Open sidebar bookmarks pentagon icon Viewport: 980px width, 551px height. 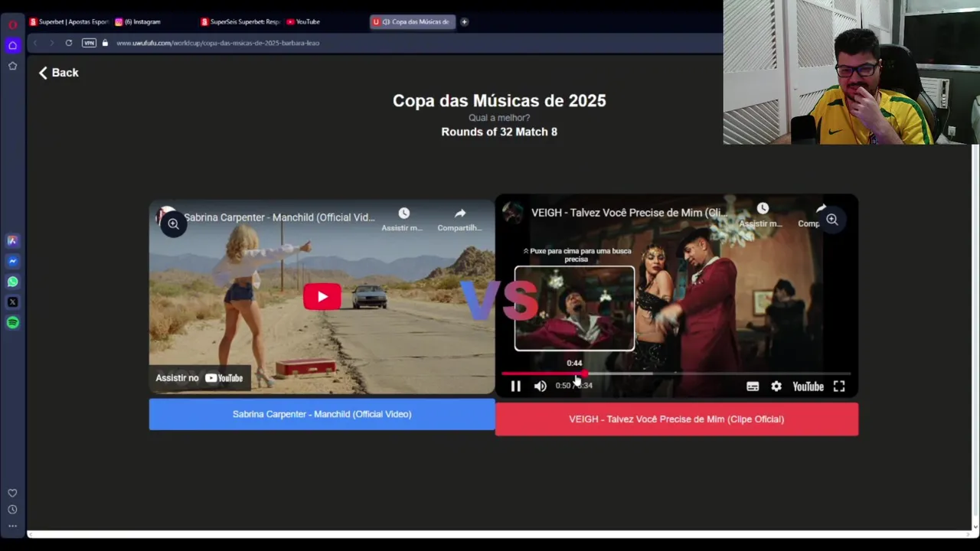(12, 66)
